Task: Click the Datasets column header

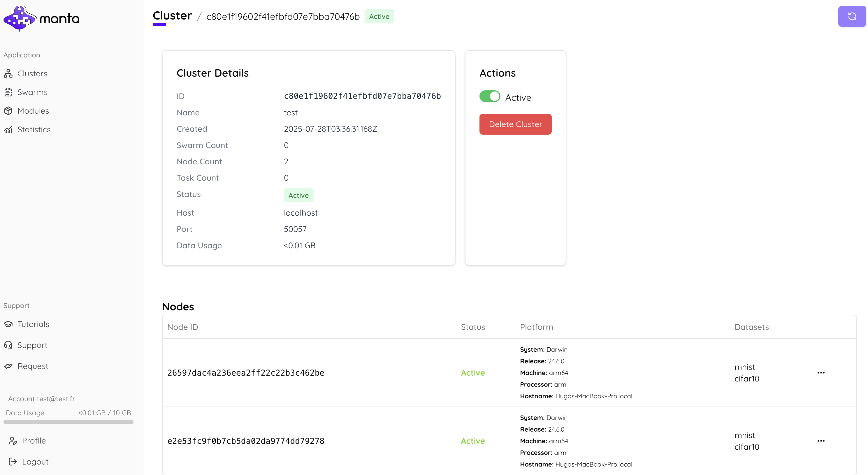Action: (x=751, y=327)
